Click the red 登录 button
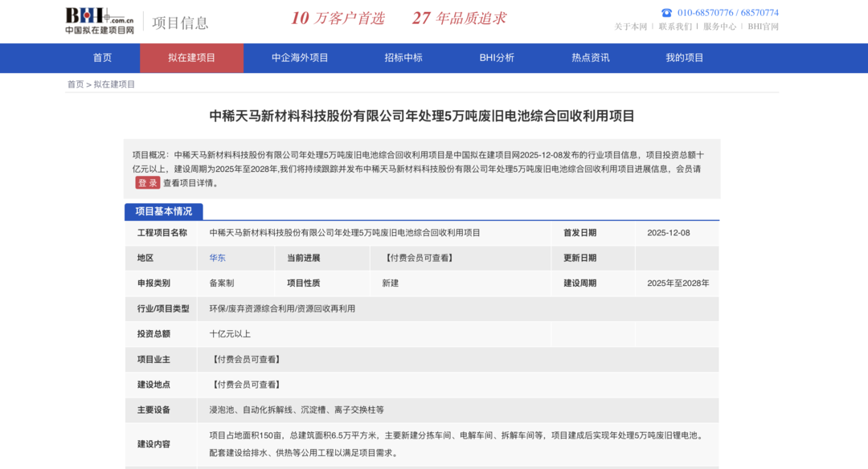The height and width of the screenshot is (469, 868). tap(147, 182)
